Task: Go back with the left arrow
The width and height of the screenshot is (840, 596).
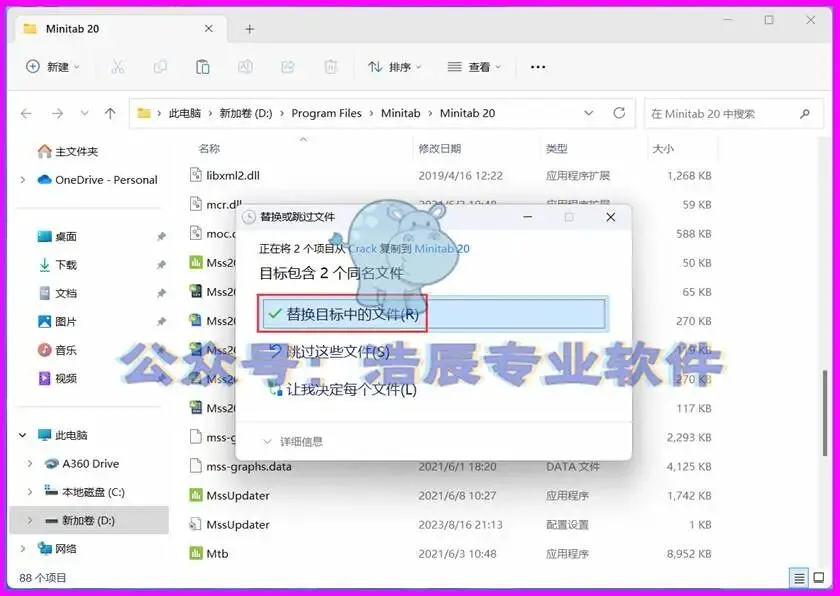Action: [26, 114]
